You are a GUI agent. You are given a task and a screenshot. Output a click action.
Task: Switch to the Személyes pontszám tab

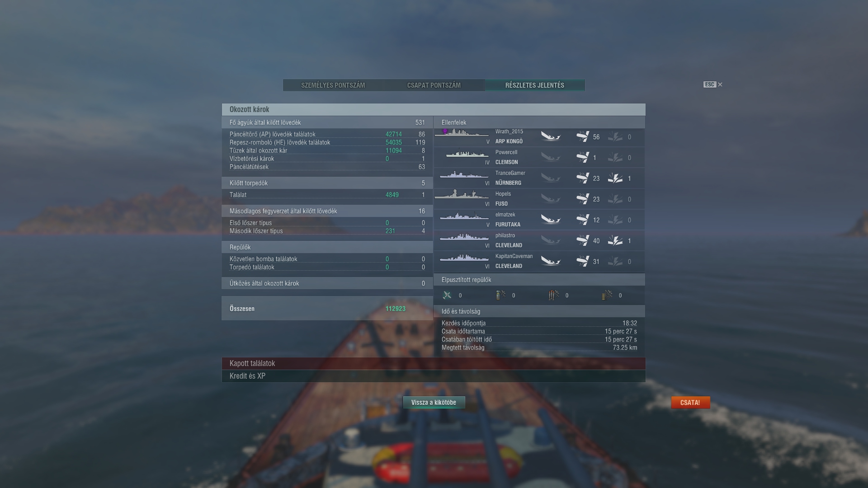coord(333,85)
